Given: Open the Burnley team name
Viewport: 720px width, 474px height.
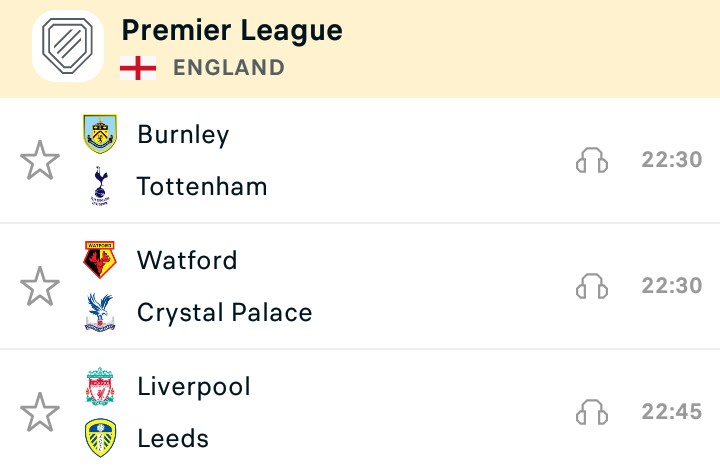Looking at the screenshot, I should click(x=183, y=135).
